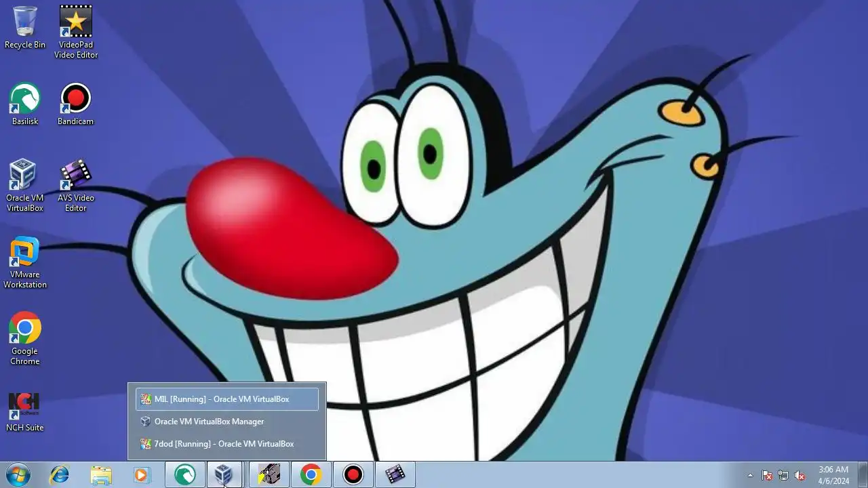Open the network status tray icon

click(783, 475)
